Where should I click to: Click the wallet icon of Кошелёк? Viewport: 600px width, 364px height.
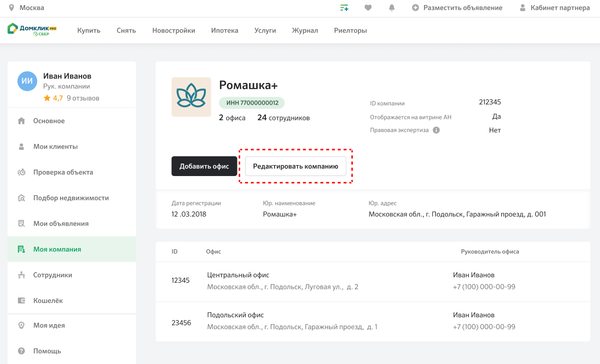coord(21,301)
